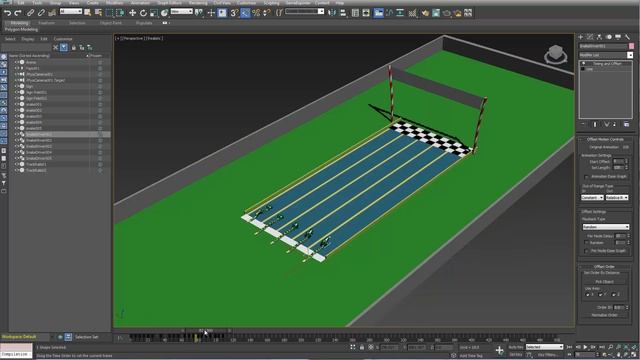
Task: Click the ViewCube in the viewport corner
Action: [x=556, y=54]
